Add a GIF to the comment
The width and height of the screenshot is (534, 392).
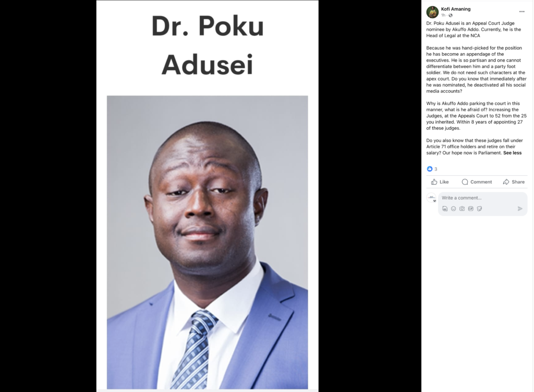pyautogui.click(x=471, y=209)
